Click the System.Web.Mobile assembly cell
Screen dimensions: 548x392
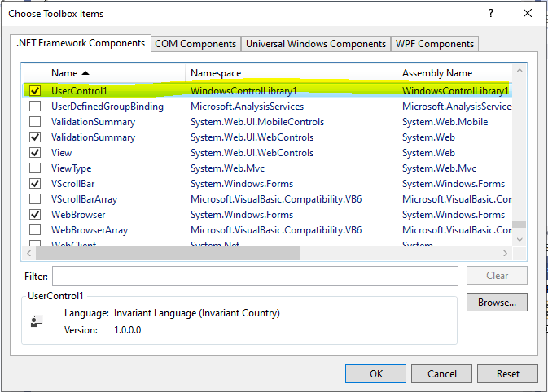tap(445, 122)
